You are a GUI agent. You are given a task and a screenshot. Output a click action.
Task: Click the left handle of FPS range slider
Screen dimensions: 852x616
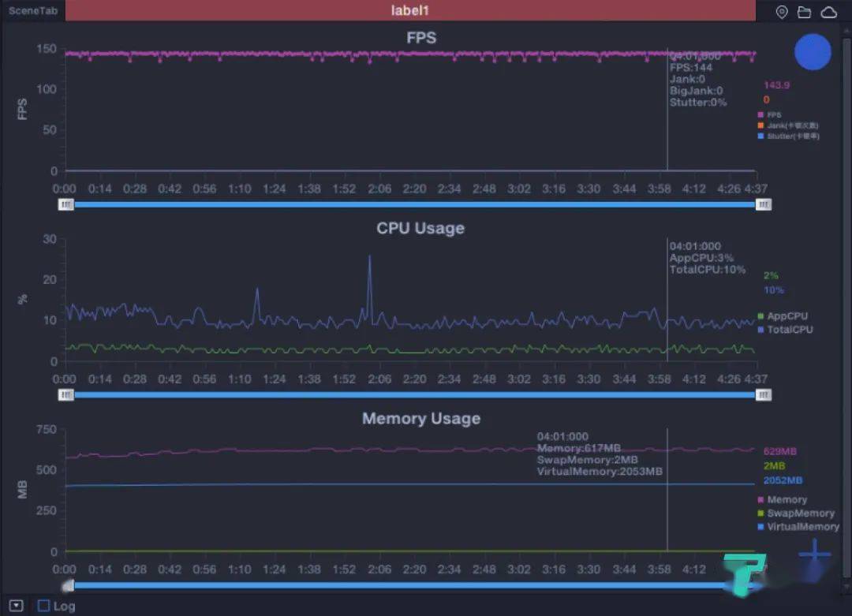click(65, 204)
